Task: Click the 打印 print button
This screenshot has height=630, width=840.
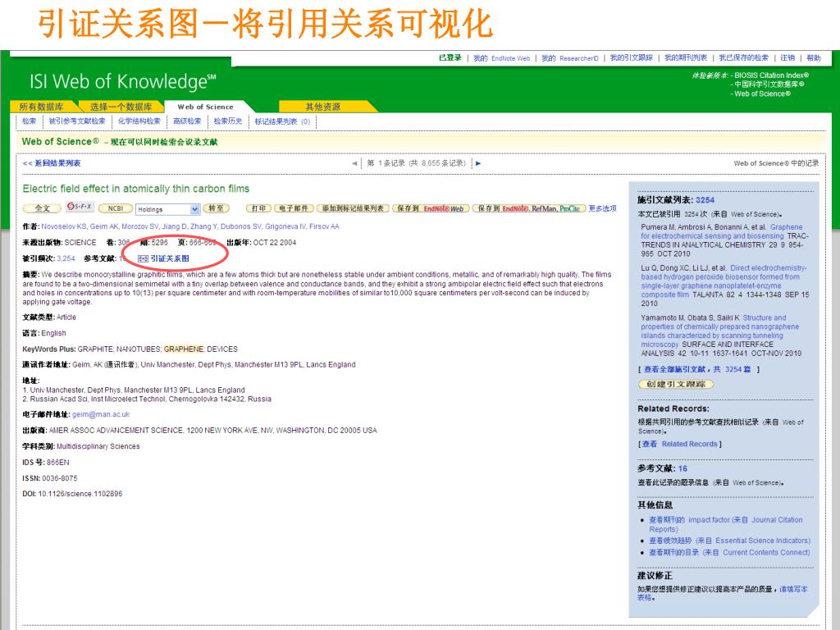Action: (258, 208)
